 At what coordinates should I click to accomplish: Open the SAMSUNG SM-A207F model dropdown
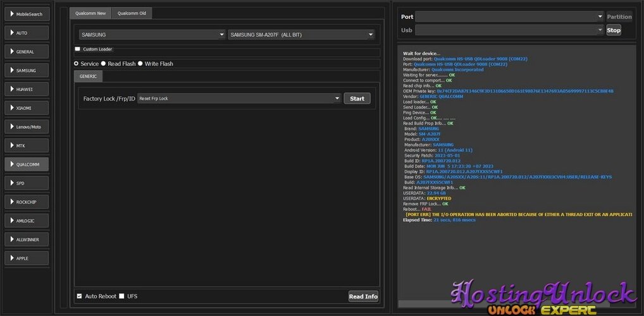(302, 35)
